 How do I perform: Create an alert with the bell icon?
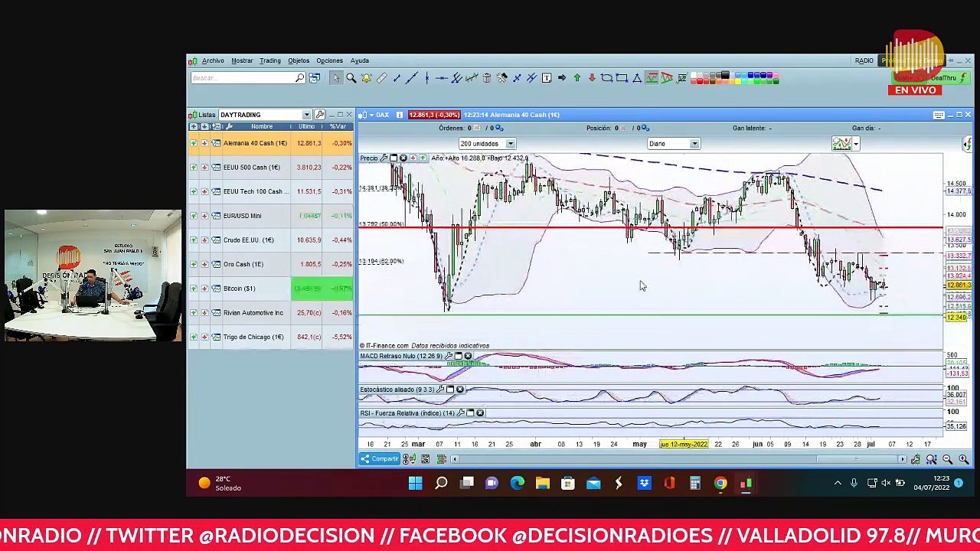click(x=366, y=78)
